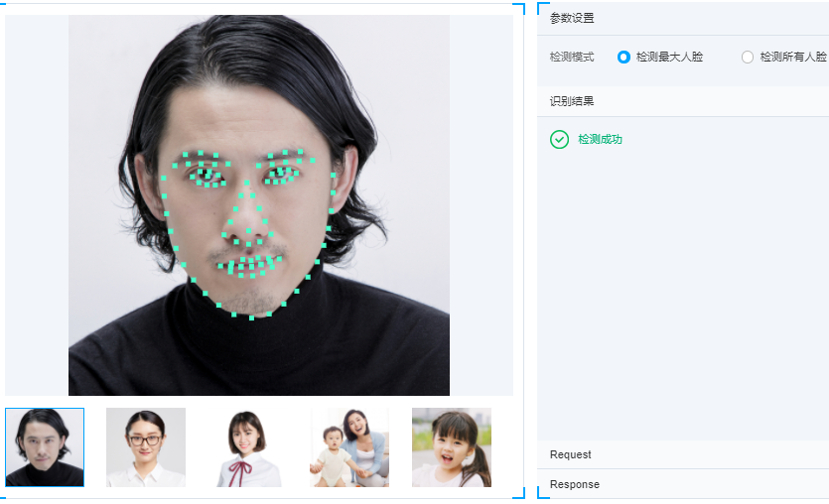Click the top-left corner bracket of settings panel
This screenshot has width=829, height=504.
pos(543,8)
